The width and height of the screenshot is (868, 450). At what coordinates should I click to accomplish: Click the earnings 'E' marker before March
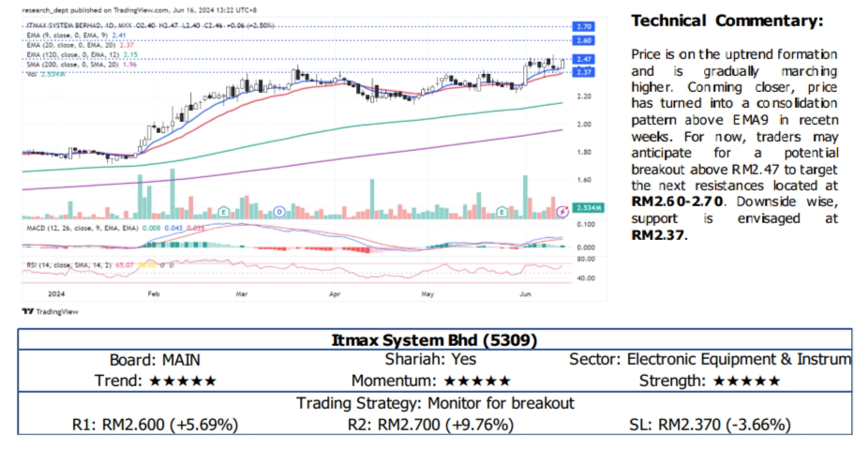click(225, 213)
